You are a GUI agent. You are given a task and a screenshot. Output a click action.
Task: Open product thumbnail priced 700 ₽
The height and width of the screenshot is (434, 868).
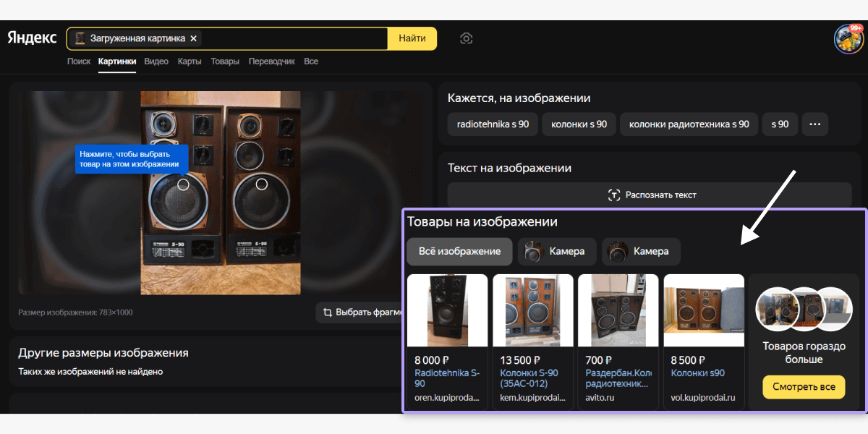(x=618, y=310)
